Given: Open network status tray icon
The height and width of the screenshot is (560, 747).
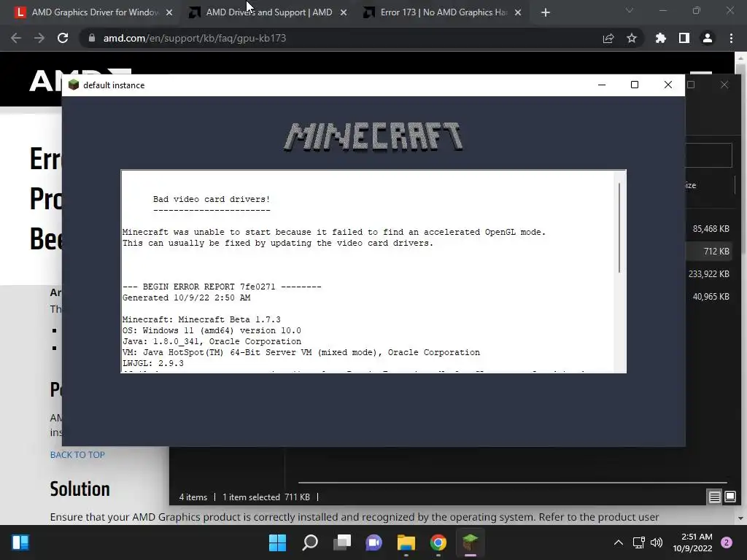Looking at the screenshot, I should click(x=638, y=542).
